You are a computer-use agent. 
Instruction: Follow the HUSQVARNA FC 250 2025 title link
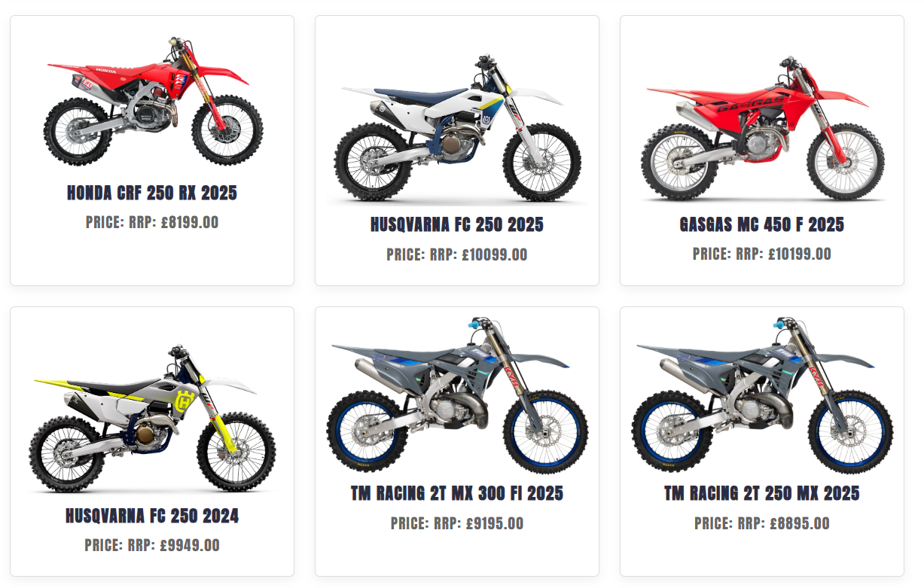pyautogui.click(x=457, y=224)
